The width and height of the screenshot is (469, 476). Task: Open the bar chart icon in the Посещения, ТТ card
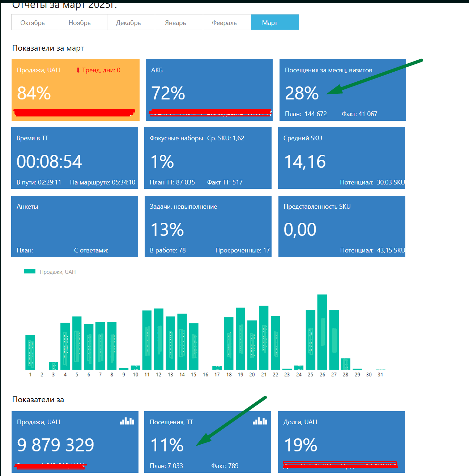[x=260, y=421]
